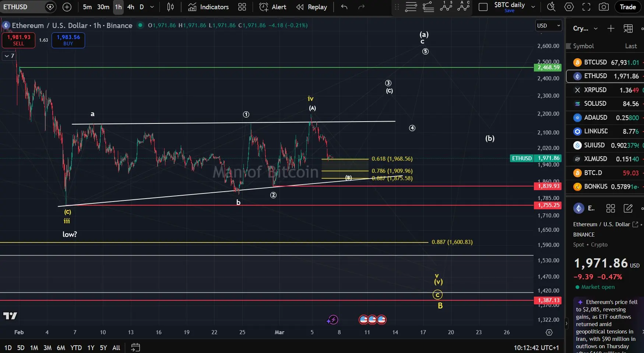Click Save under $BTC daily layout
This screenshot has height=353, width=644.
509,11
